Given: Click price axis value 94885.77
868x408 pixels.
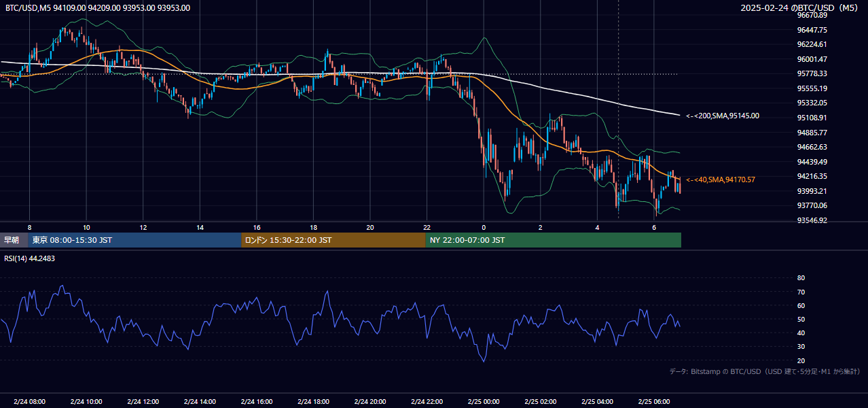Looking at the screenshot, I should click(812, 133).
